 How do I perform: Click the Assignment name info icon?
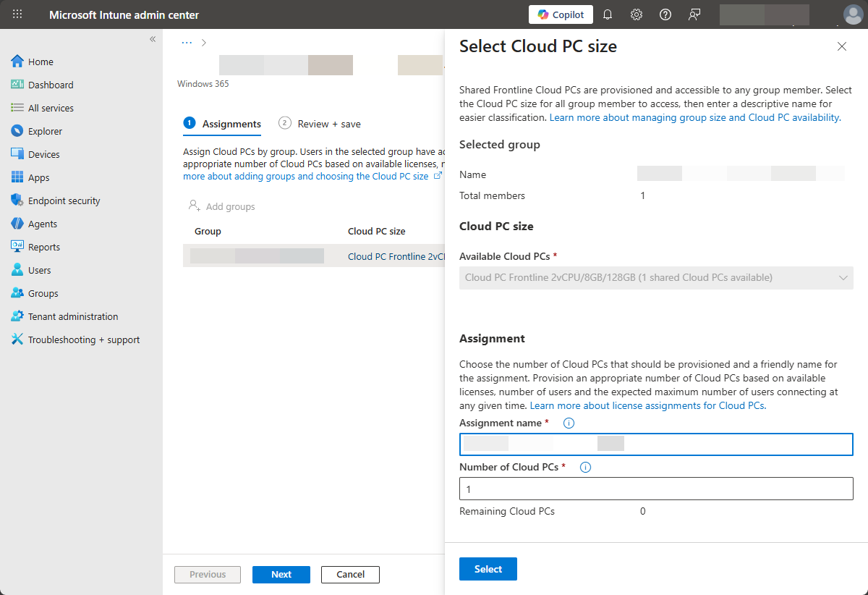pyautogui.click(x=569, y=423)
